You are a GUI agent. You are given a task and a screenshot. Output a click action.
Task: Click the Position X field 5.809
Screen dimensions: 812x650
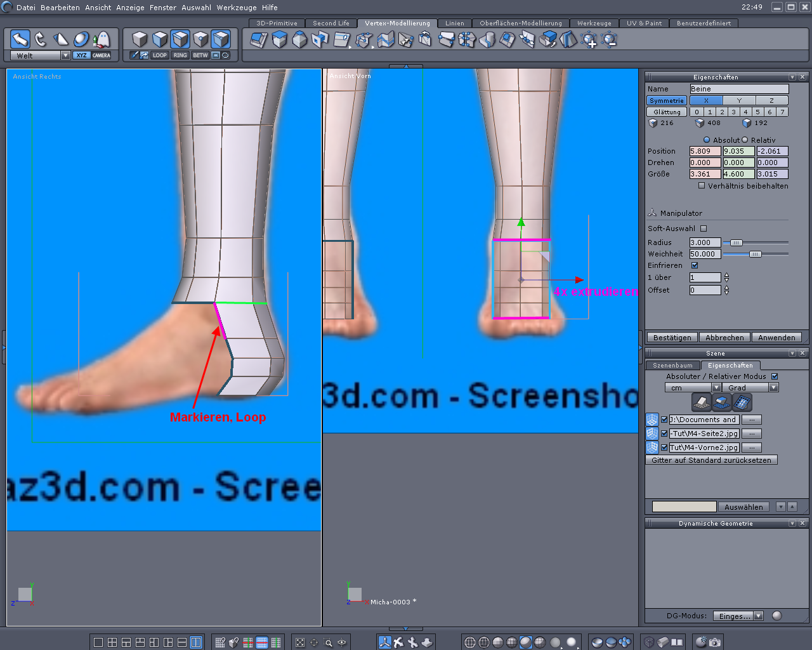[x=705, y=151]
